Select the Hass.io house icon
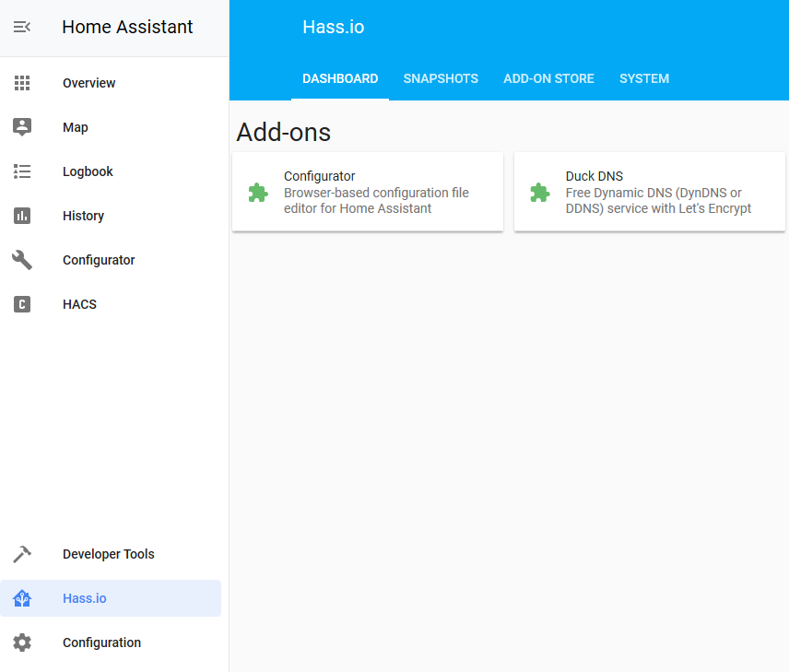 pyautogui.click(x=22, y=598)
